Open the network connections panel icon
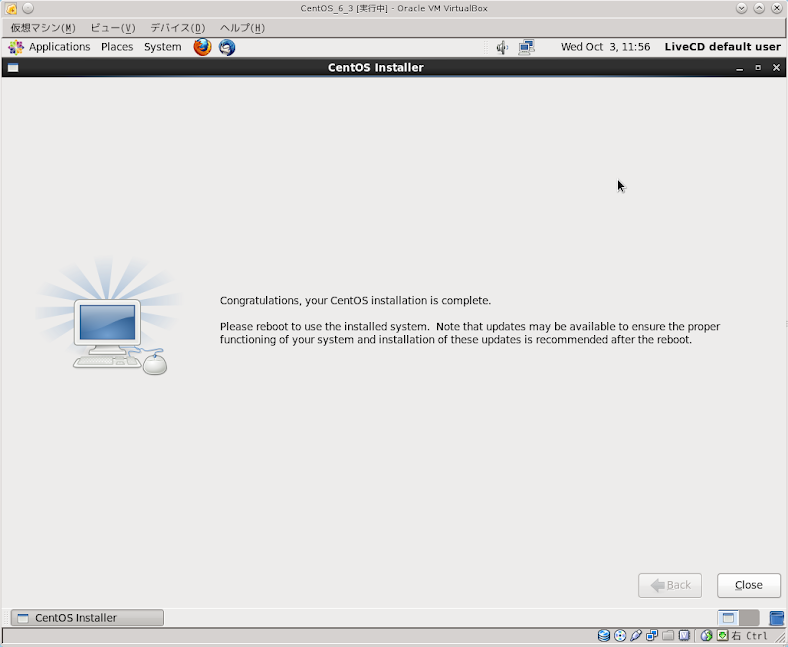The height and width of the screenshot is (647, 788). pos(526,47)
